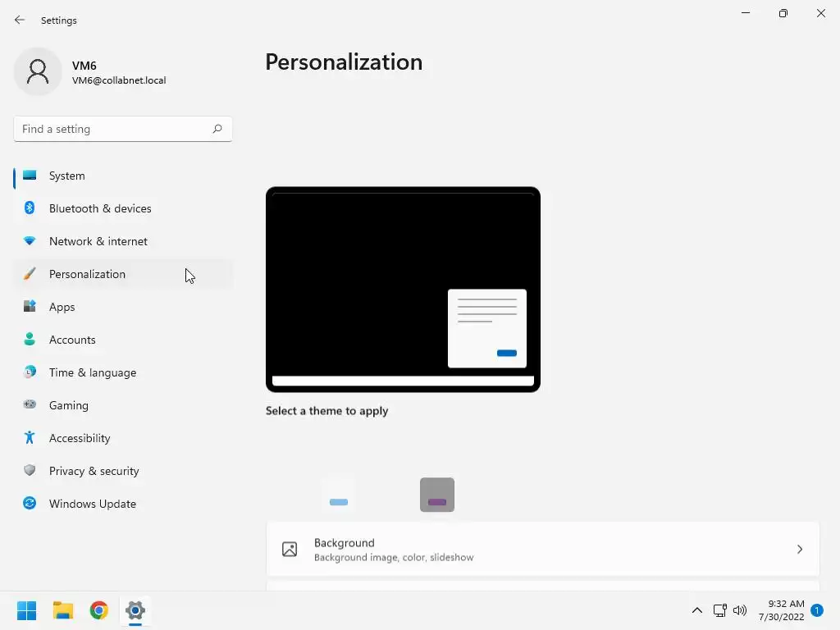Open Google Chrome from the taskbar
This screenshot has width=840, height=630.
[x=99, y=610]
